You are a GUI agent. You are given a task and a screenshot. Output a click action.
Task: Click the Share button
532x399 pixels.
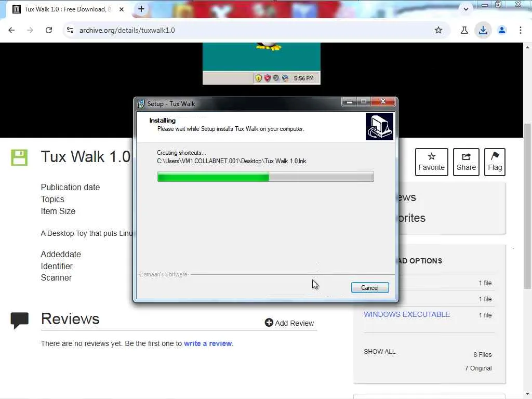(466, 162)
